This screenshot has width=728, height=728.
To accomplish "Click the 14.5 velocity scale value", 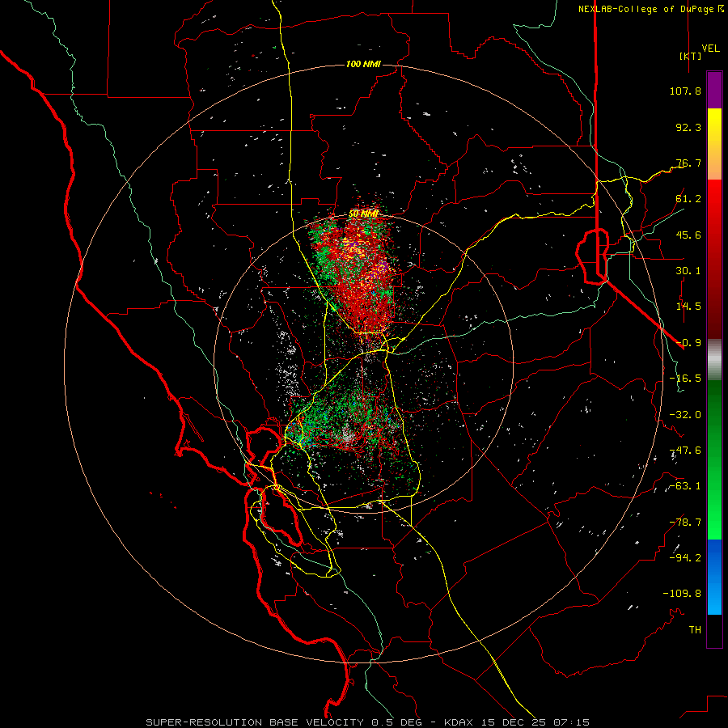I will click(x=688, y=307).
